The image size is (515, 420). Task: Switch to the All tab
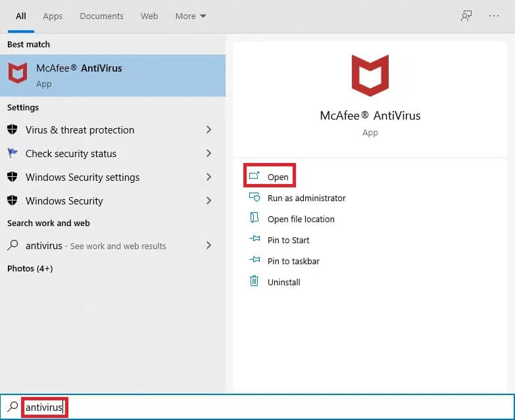pyautogui.click(x=20, y=16)
